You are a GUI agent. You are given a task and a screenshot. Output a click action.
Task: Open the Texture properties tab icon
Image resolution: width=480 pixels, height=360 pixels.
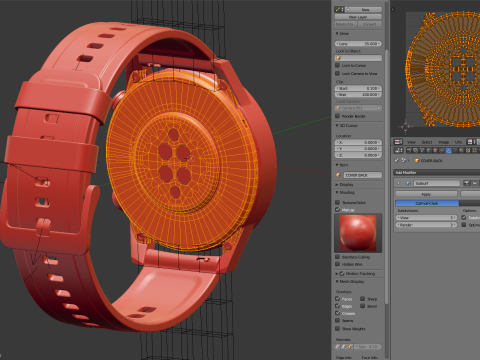point(468,150)
